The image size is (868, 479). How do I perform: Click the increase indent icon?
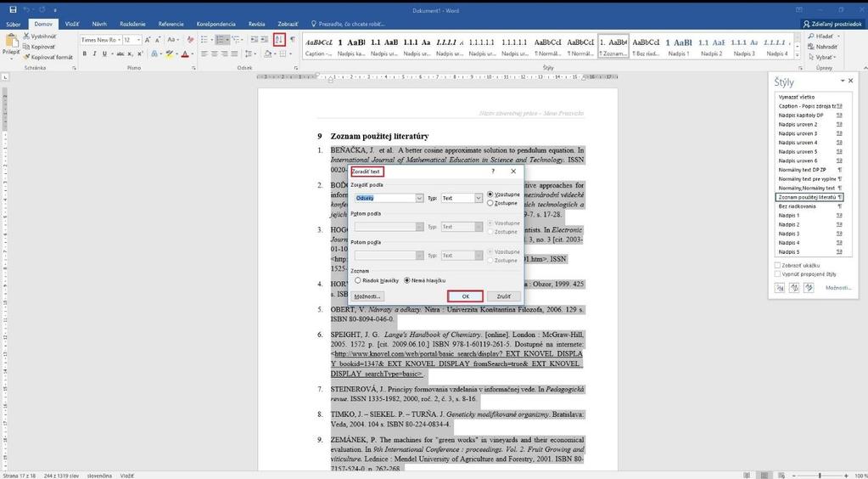266,40
